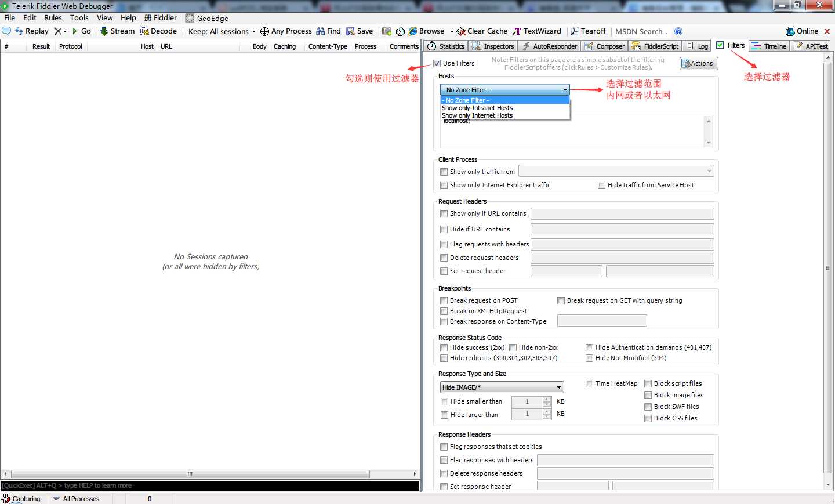Image resolution: width=835 pixels, height=504 pixels.
Task: Enable Block script files checkbox
Action: pos(648,383)
